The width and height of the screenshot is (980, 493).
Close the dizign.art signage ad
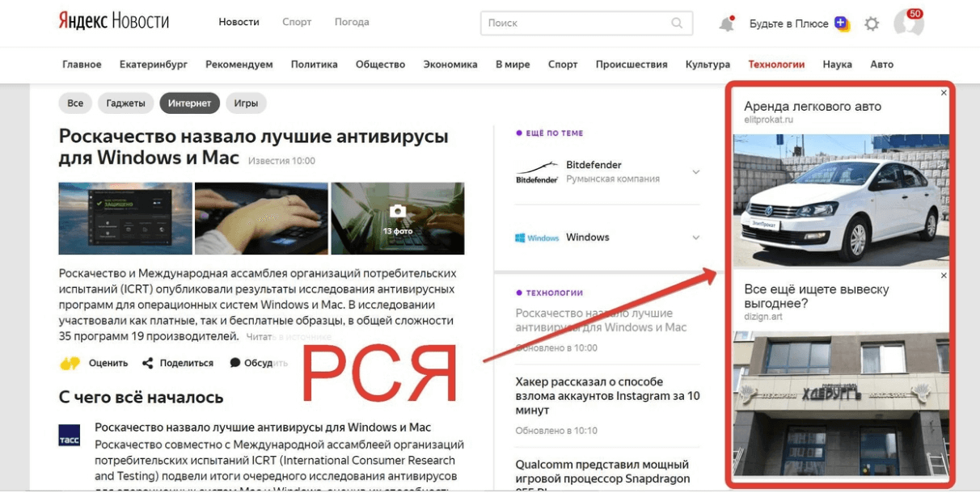pyautogui.click(x=944, y=276)
